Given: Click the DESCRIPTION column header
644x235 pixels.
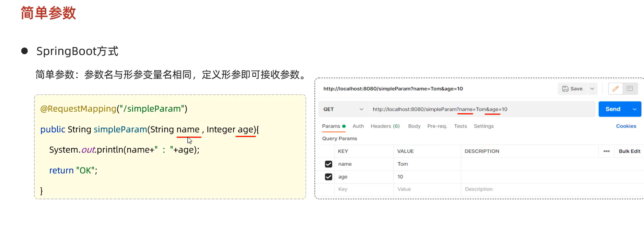Looking at the screenshot, I should tap(482, 151).
